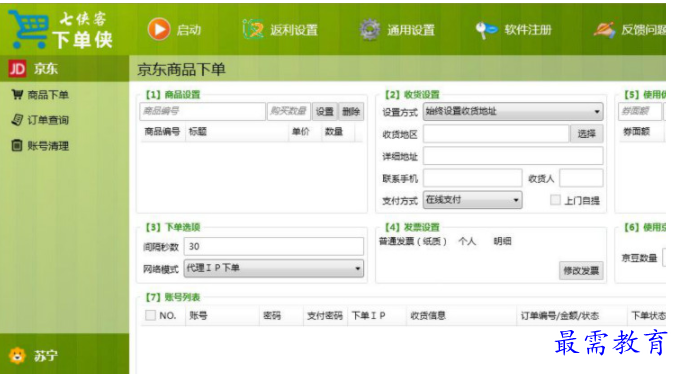676x374 pixels.
Task: Click the 下单IP column header
Action: coord(369,315)
